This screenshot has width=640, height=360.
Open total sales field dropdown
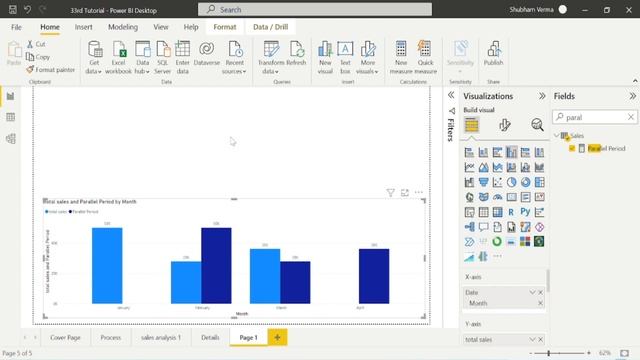pos(532,339)
